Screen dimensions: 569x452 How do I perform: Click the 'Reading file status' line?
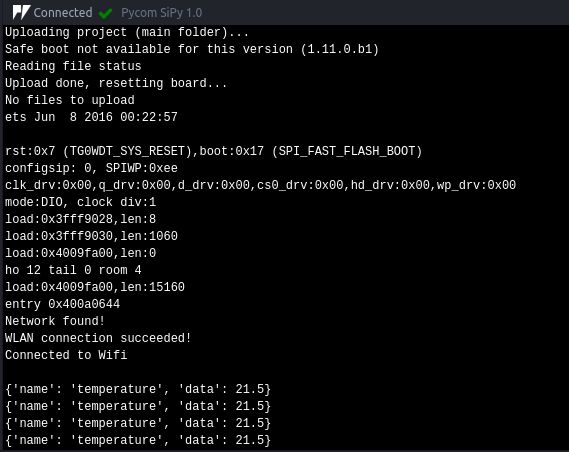click(x=73, y=66)
